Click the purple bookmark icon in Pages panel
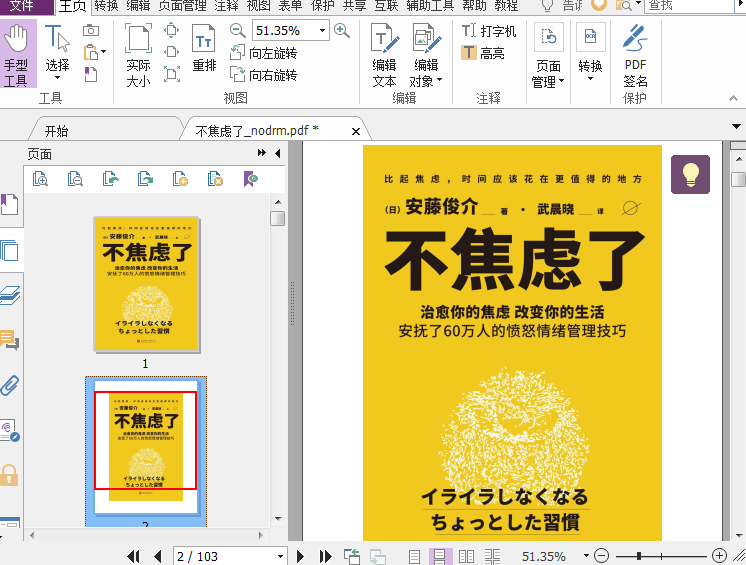Viewport: 746px width, 565px height. [250, 179]
